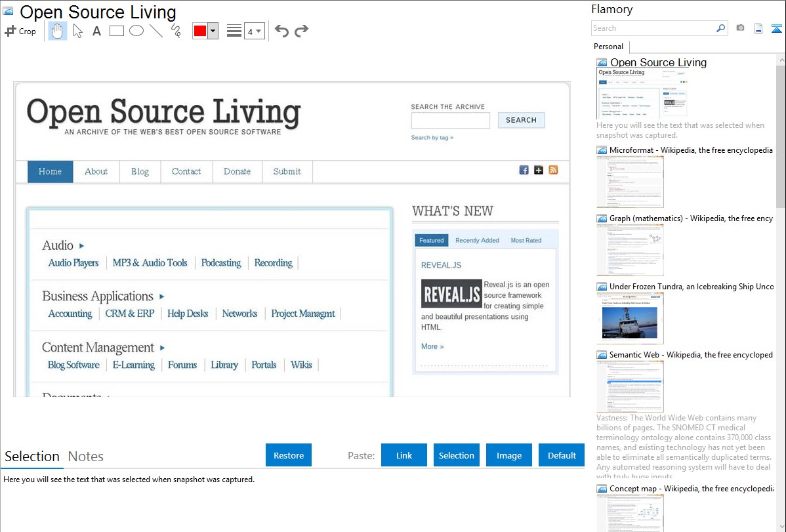Open the color picker dropdown arrow

[213, 31]
